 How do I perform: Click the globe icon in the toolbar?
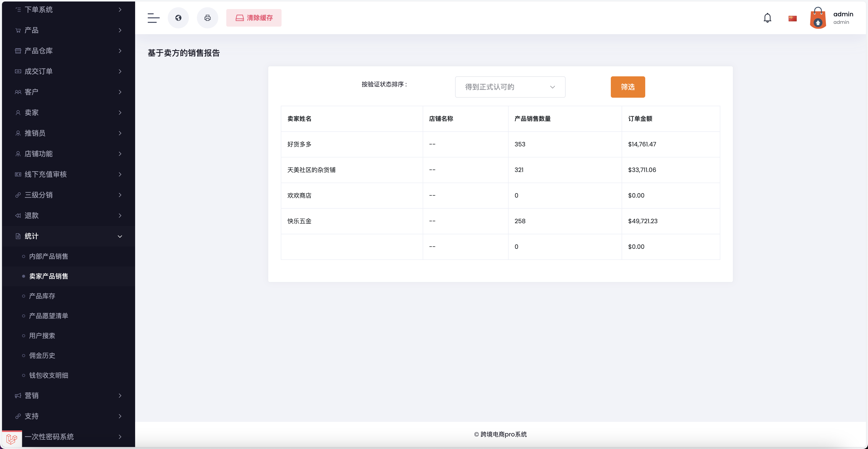click(178, 18)
